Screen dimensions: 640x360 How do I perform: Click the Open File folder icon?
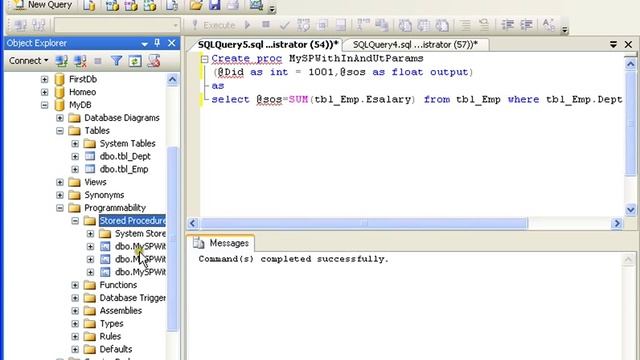196,5
